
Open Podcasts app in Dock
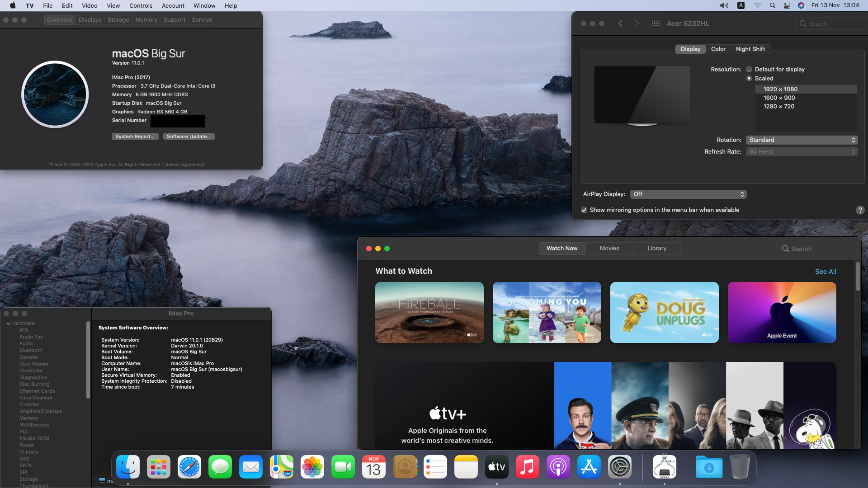[x=558, y=467]
